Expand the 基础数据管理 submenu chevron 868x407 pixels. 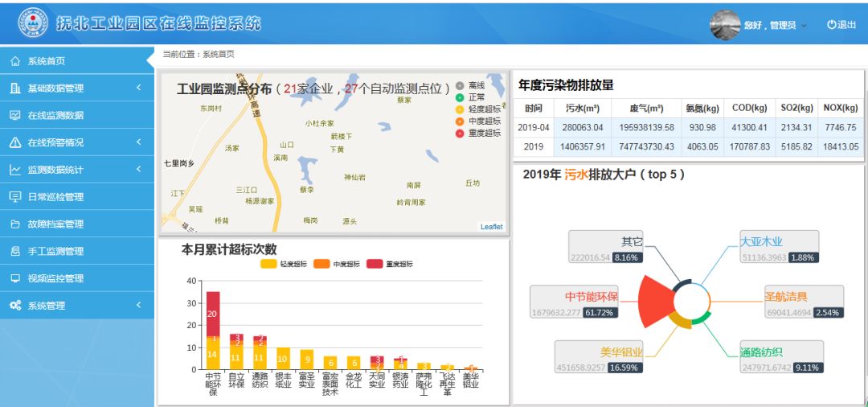pyautogui.click(x=138, y=88)
